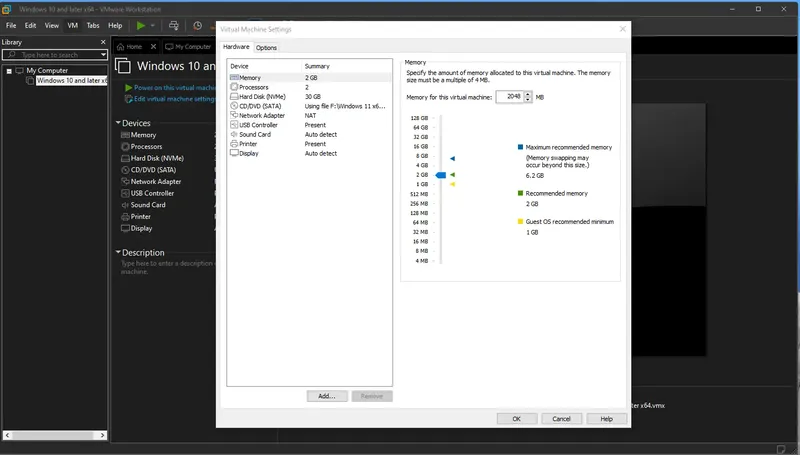800x455 pixels.
Task: Open the Tabs menu
Action: click(x=93, y=26)
